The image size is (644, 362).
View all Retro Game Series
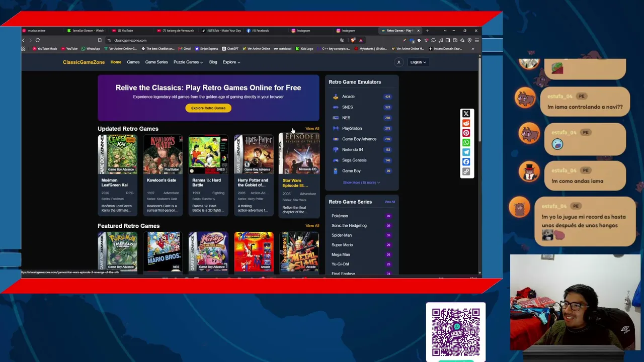coord(389,202)
